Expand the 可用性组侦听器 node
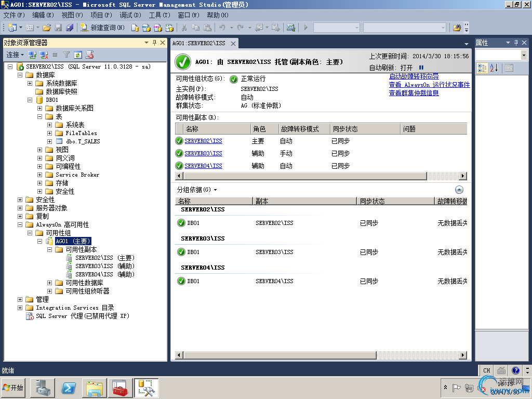Screen dimensions: 532x399 [49, 291]
